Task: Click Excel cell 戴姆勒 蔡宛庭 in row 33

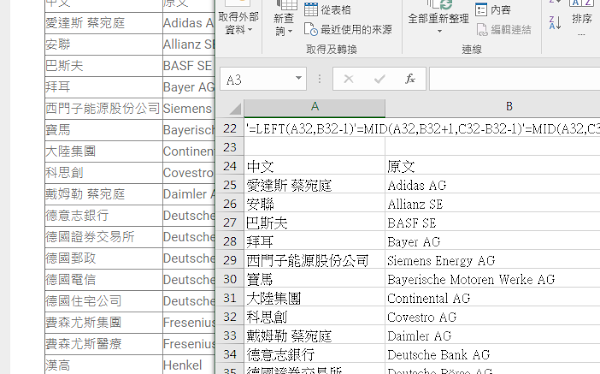Action: point(315,336)
